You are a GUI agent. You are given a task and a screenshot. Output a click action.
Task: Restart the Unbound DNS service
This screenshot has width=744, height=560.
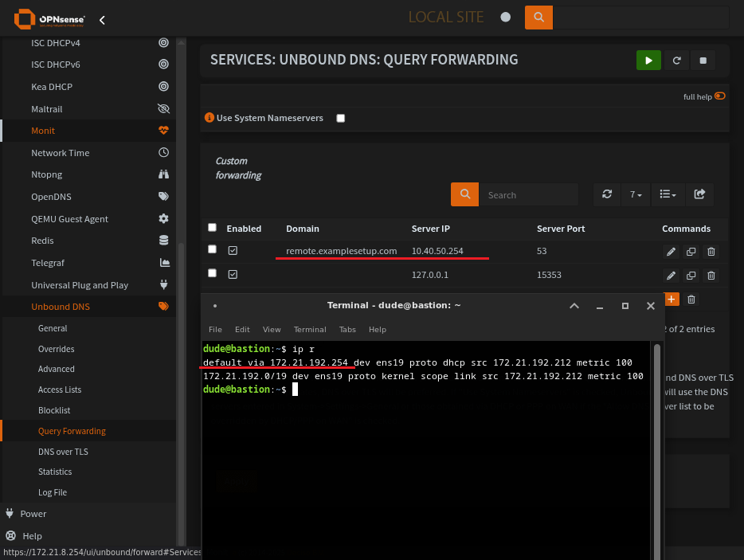[676, 61]
